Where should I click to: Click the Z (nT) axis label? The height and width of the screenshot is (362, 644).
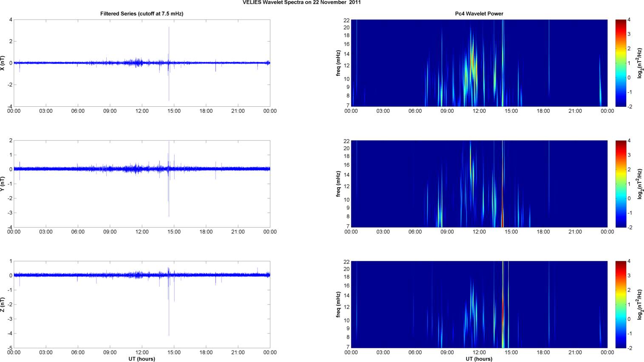tap(3, 305)
